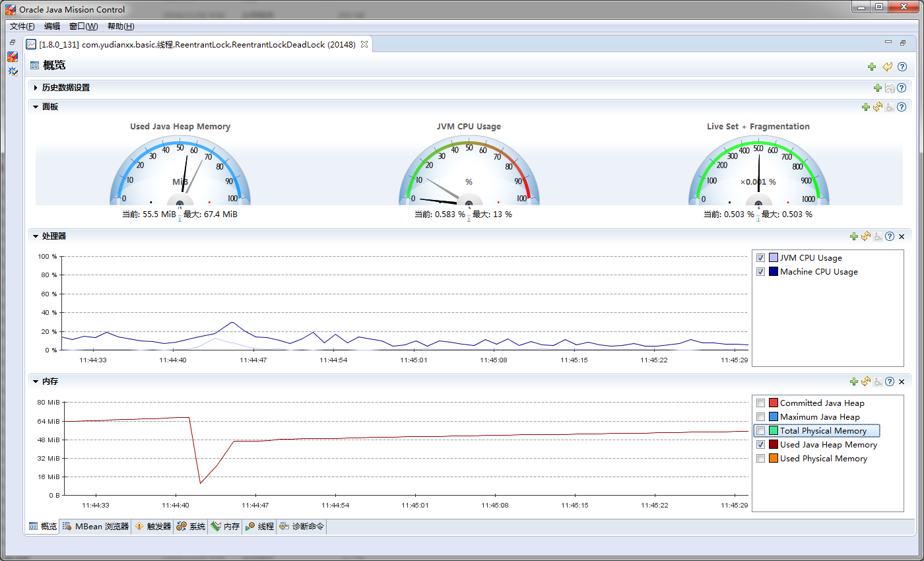Click the 线程 tab icon

251,526
